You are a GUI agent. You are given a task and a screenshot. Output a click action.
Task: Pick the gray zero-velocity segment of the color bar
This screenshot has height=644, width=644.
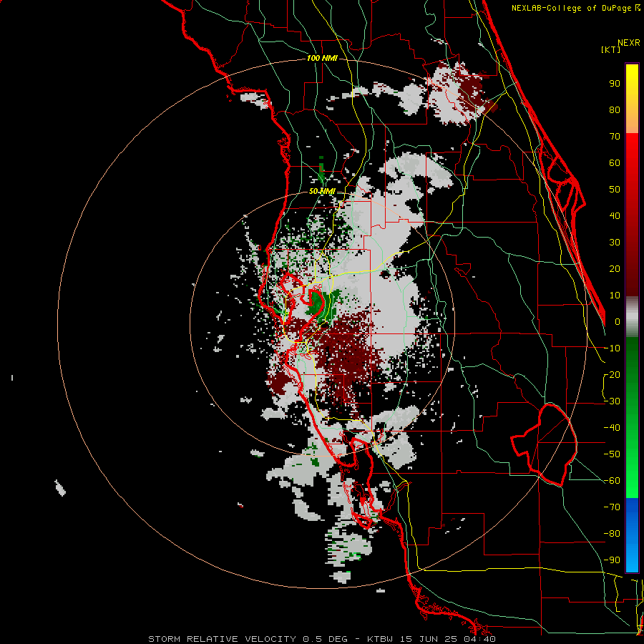coord(632,317)
